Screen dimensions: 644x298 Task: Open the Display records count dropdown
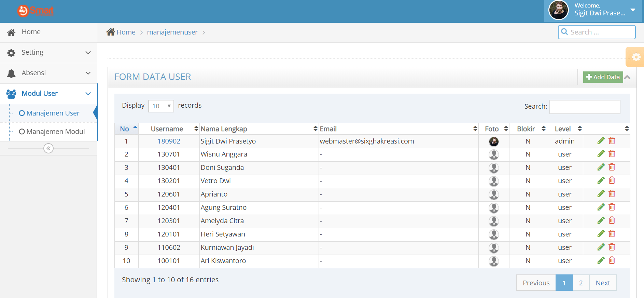click(x=161, y=106)
